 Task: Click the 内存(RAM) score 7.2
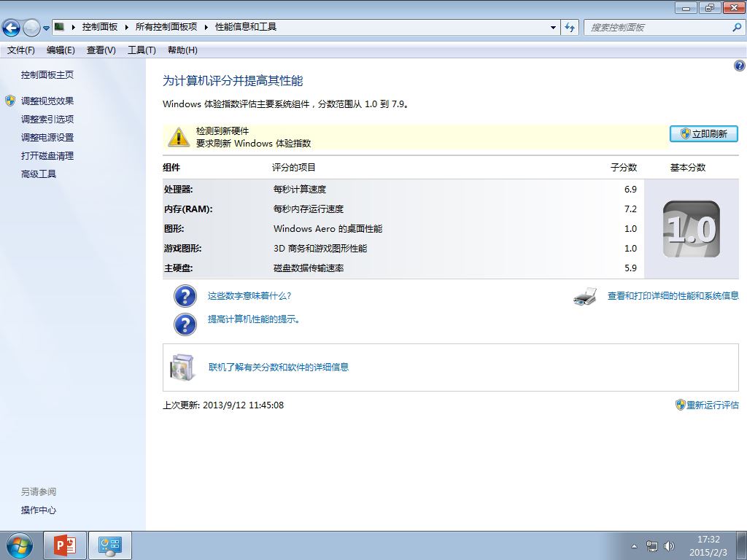point(630,209)
